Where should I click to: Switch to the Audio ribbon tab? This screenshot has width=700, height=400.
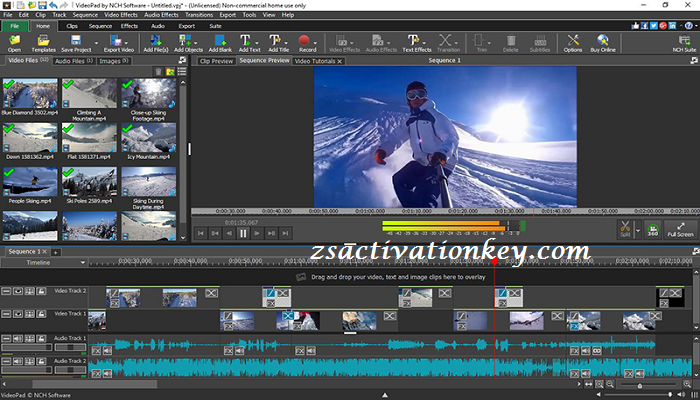pyautogui.click(x=158, y=26)
